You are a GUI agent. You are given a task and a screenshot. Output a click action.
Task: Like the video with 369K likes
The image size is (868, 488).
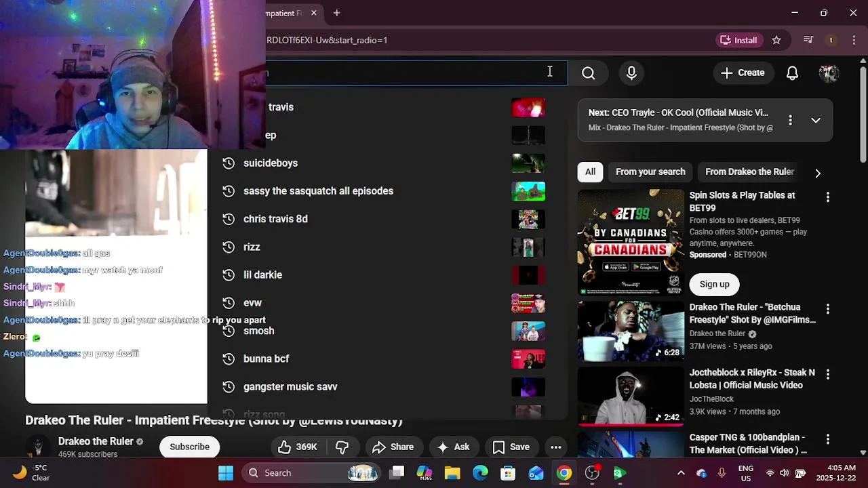pyautogui.click(x=297, y=447)
